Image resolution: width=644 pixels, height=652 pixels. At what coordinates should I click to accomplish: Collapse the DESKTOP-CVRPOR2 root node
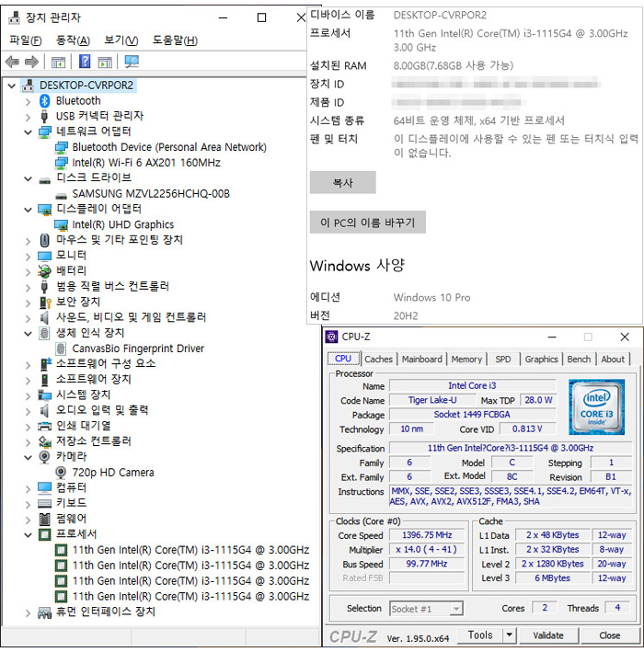pyautogui.click(x=12, y=86)
